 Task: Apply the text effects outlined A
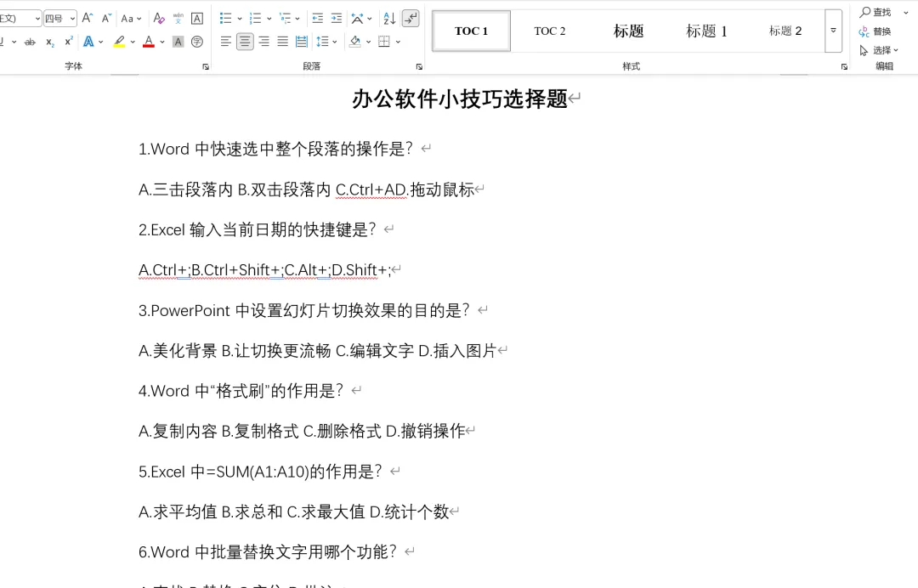[88, 42]
